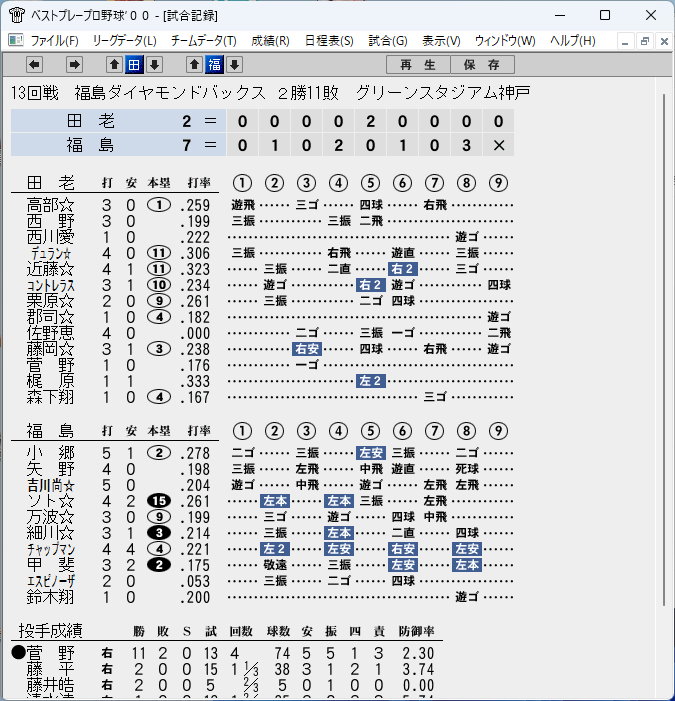Open the リーグデータ(L) menu
The height and width of the screenshot is (701, 675).
(x=125, y=41)
